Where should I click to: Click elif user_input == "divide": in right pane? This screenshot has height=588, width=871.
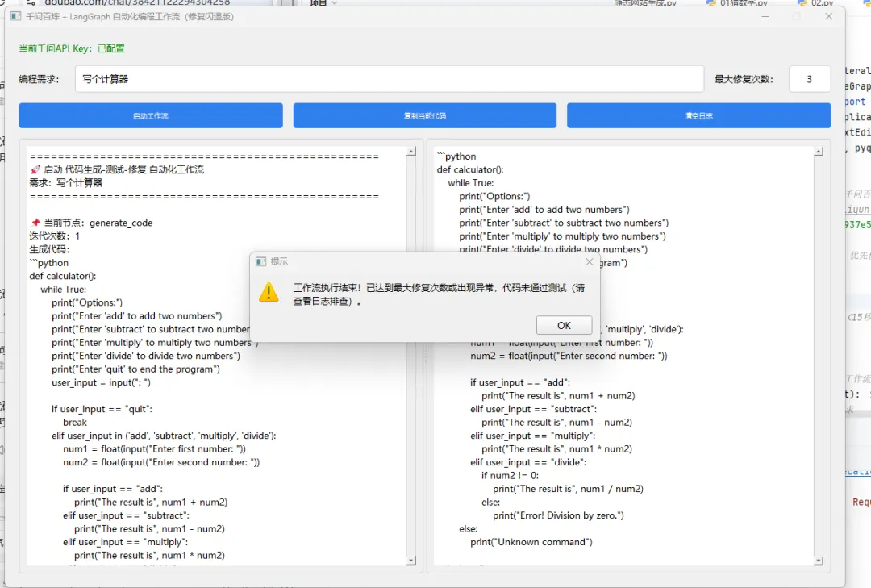(x=528, y=462)
